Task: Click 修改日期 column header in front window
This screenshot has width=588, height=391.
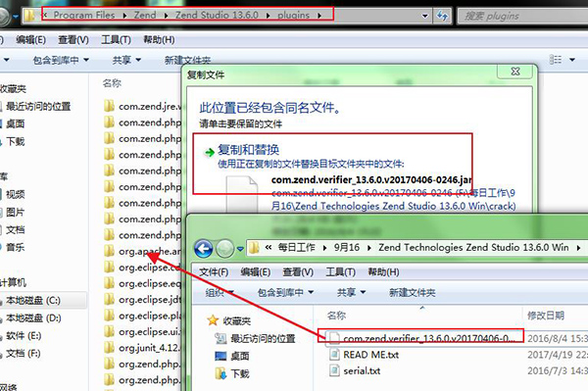Action: coord(546,316)
